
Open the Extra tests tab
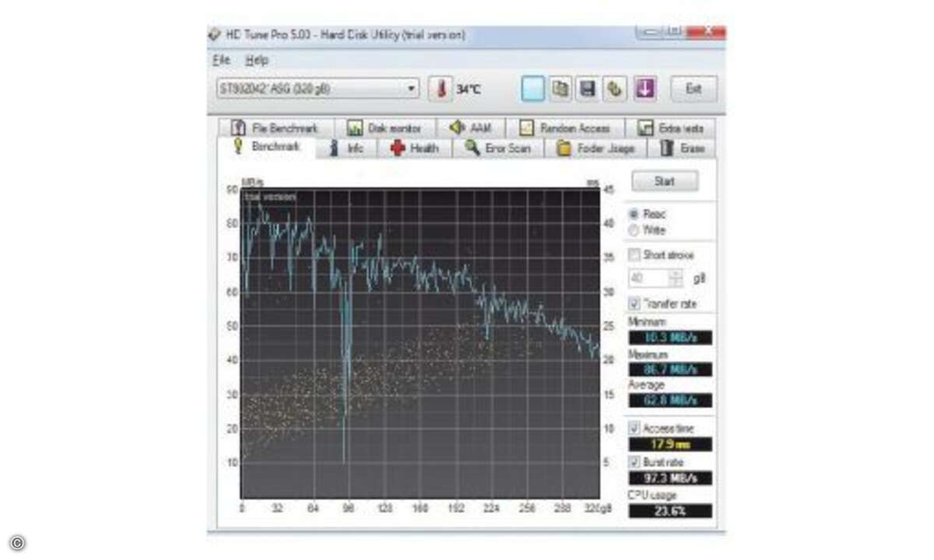coord(671,128)
